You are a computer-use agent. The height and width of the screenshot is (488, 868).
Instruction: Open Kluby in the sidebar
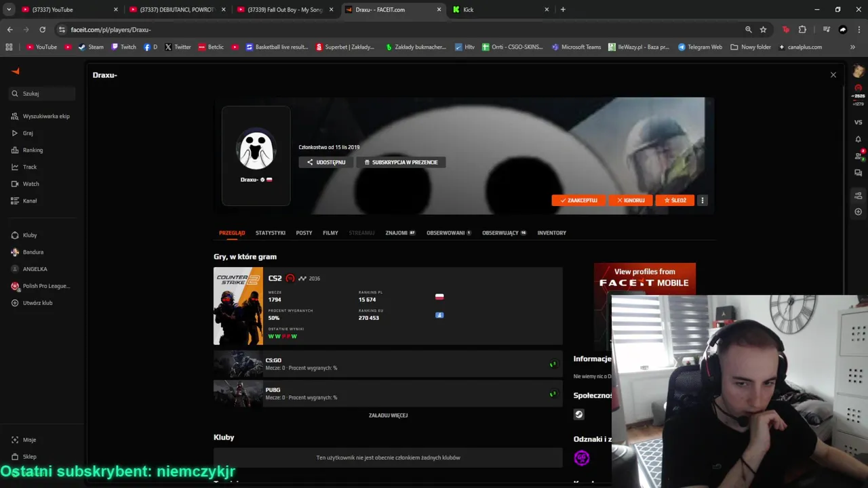(x=24, y=235)
